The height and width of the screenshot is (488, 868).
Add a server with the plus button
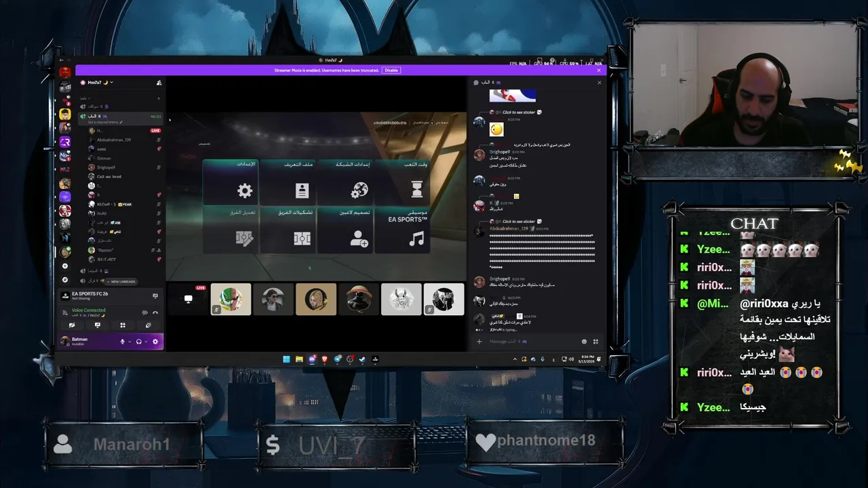click(65, 266)
